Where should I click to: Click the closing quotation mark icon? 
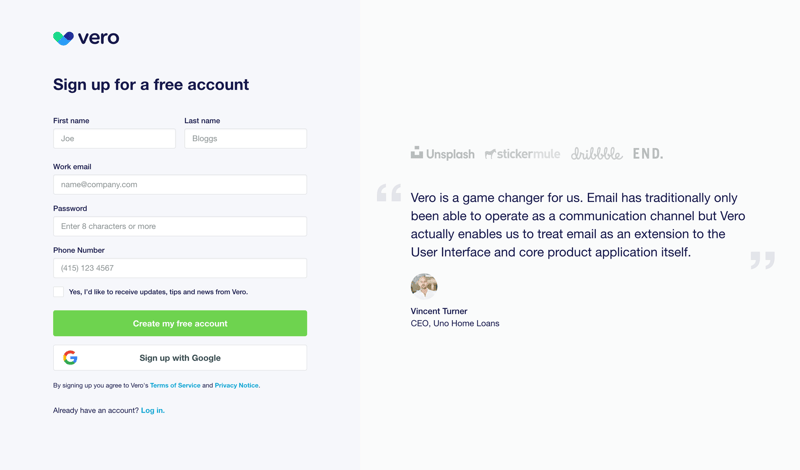[762, 260]
